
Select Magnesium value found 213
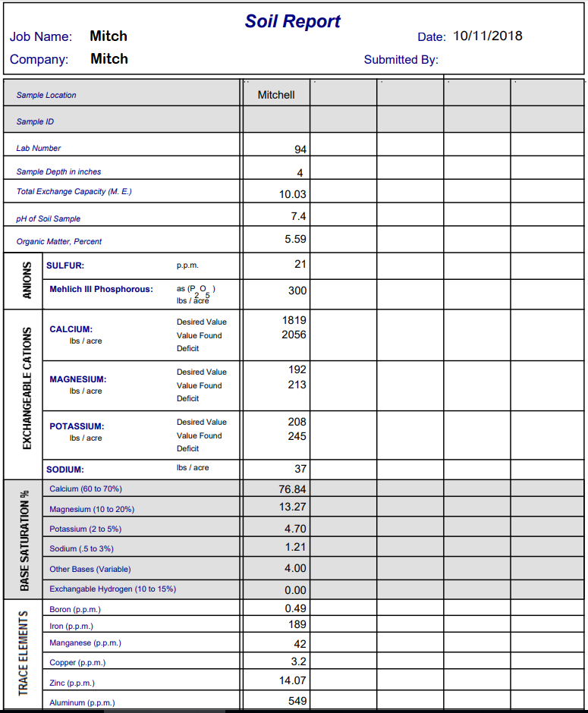pyautogui.click(x=297, y=385)
